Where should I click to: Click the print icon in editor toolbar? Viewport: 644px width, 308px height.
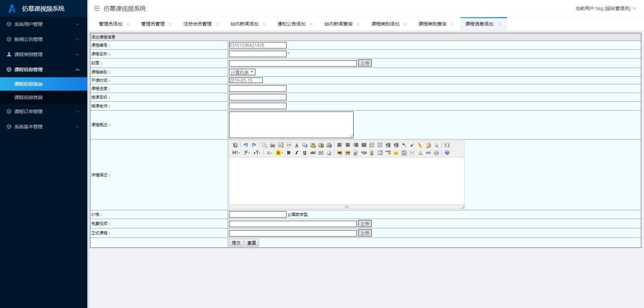coord(273,145)
